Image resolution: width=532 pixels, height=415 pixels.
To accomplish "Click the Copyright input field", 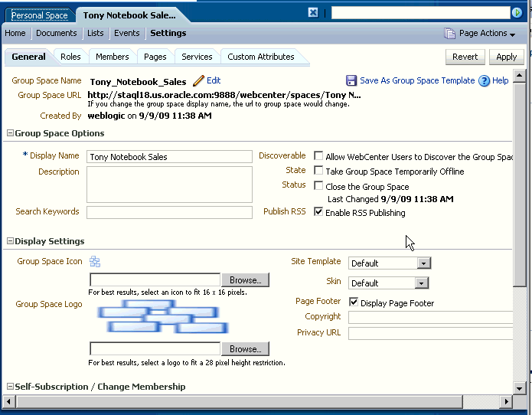I will [430, 317].
